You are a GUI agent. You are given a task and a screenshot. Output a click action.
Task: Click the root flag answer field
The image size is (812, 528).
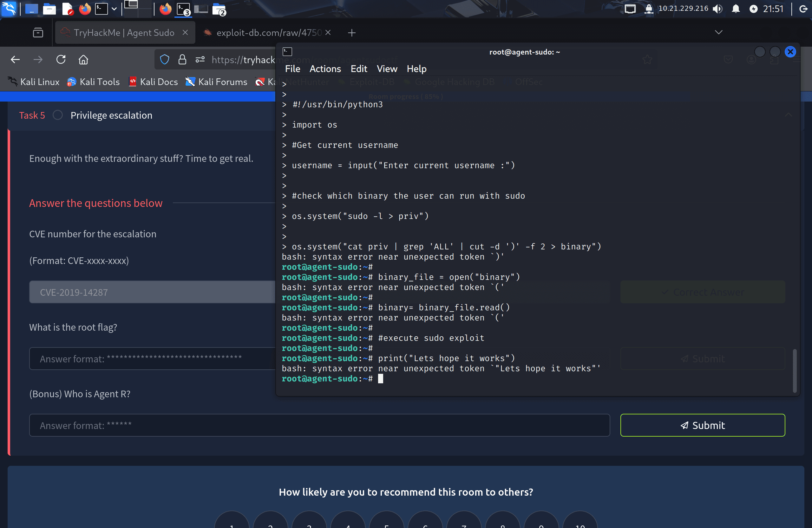pyautogui.click(x=152, y=359)
